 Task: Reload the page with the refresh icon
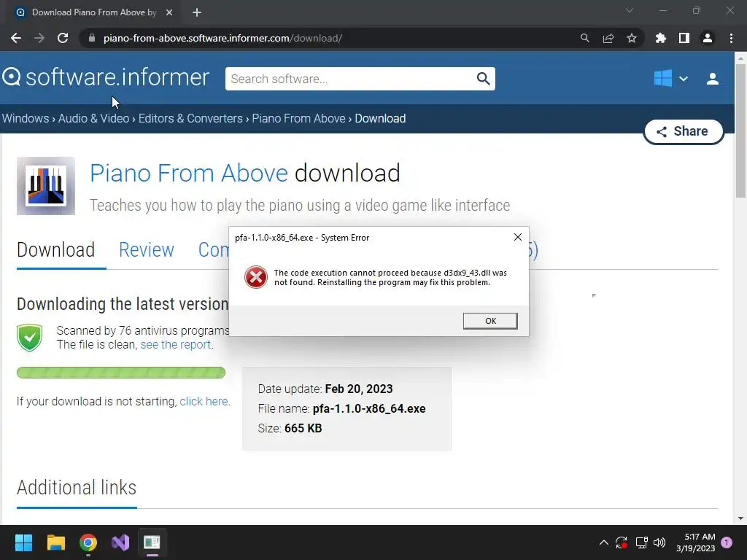click(63, 38)
